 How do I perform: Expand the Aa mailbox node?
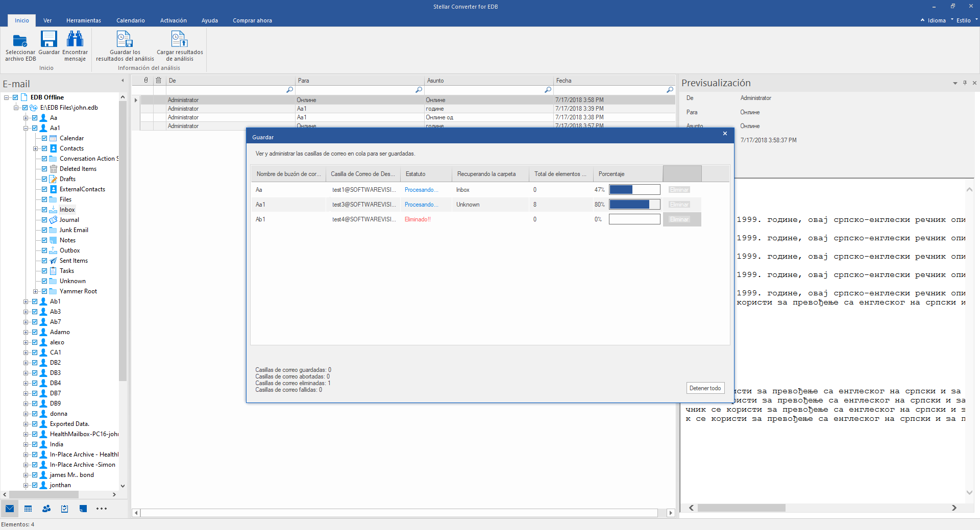(26, 118)
